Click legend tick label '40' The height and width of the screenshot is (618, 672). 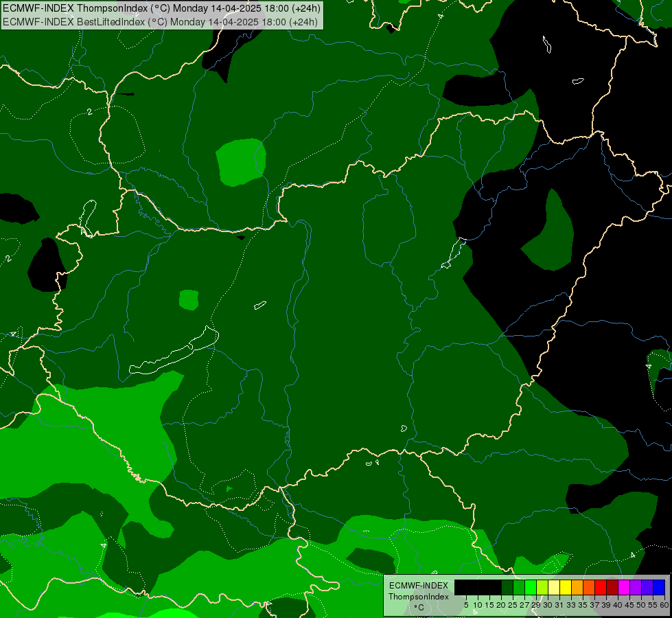click(618, 605)
